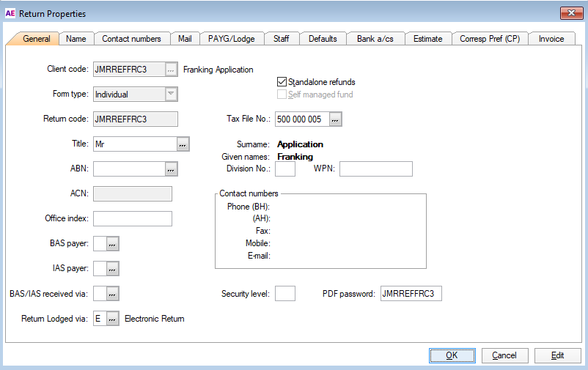Screen dimensions: 588x370
Task: Expand the Form type dropdown
Action: point(170,94)
